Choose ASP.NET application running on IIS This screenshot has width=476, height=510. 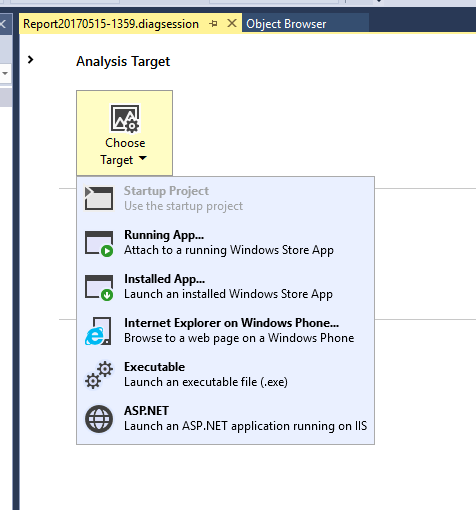coord(225,419)
